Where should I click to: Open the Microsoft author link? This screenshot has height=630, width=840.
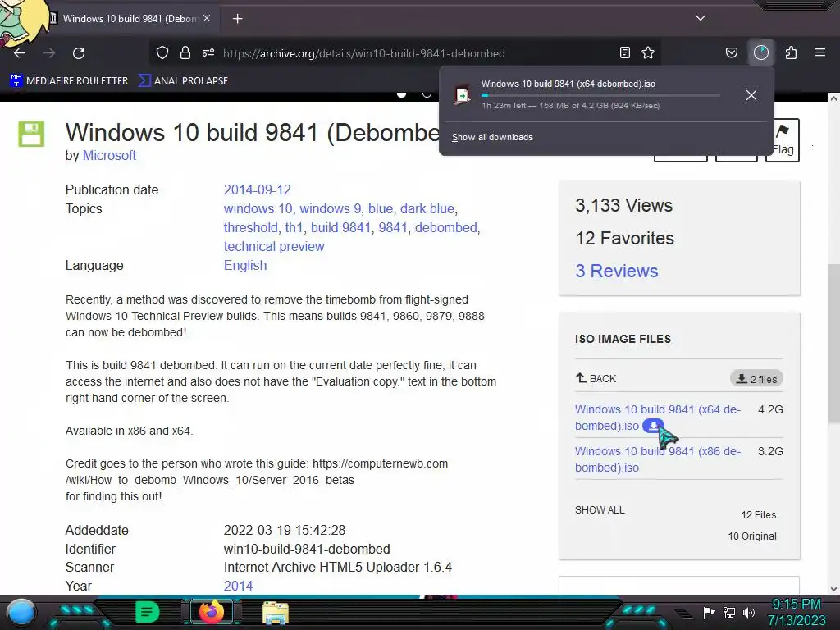click(109, 155)
